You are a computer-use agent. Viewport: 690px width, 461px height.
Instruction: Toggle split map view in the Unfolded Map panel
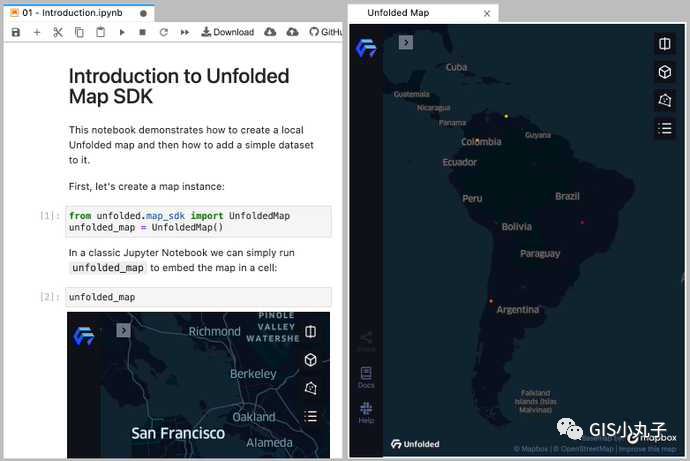pos(664,43)
